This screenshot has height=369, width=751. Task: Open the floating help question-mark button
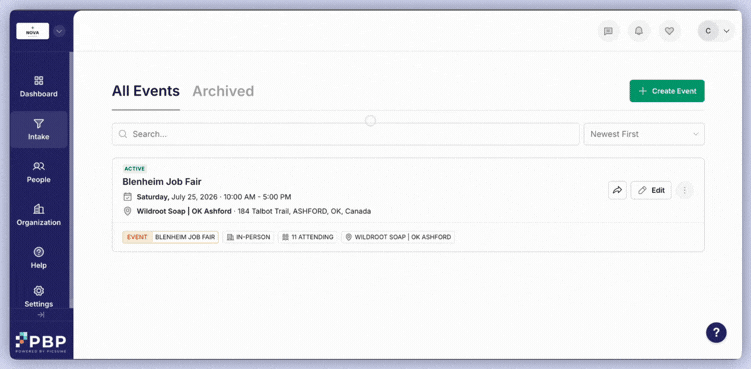point(716,333)
